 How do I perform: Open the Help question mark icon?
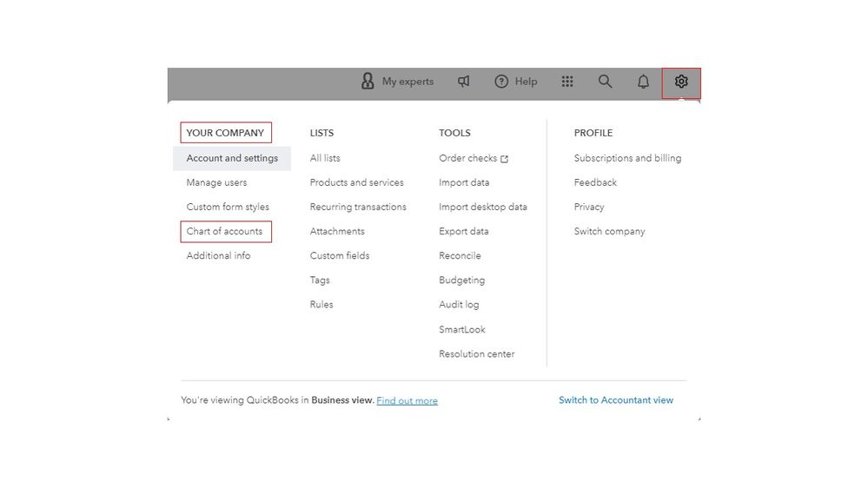click(x=501, y=82)
